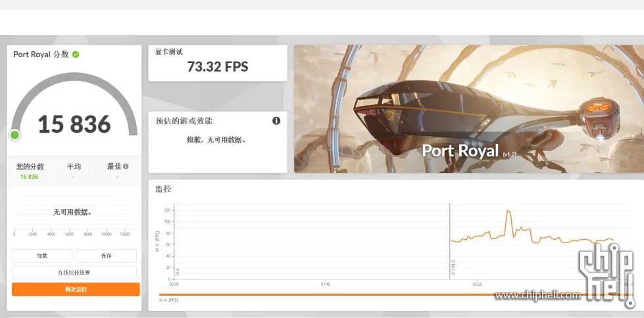Click the 平均 column header

point(74,167)
